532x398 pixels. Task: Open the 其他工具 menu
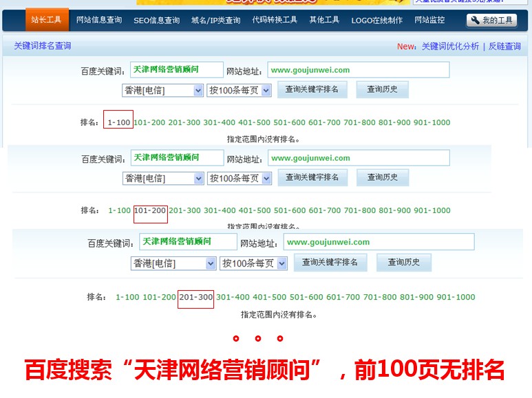tap(324, 20)
